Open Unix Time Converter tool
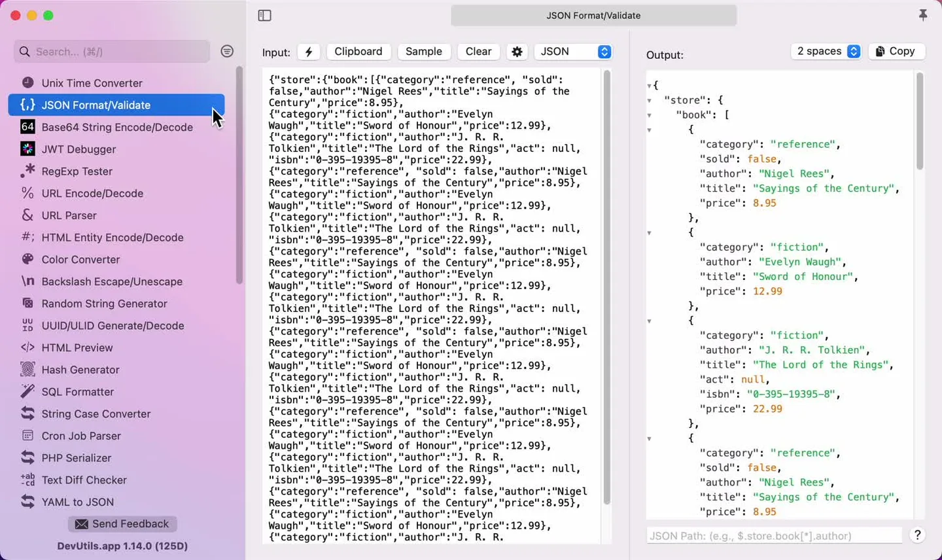Image resolution: width=942 pixels, height=560 pixels. tap(116, 83)
